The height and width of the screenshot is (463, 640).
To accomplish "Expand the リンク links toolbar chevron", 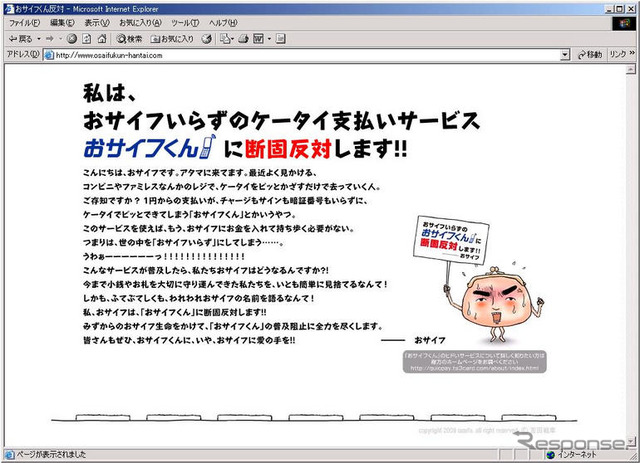I will pyautogui.click(x=632, y=53).
